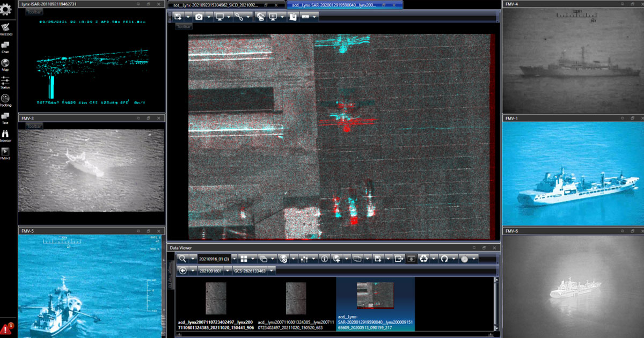This screenshot has height=338, width=644.
Task: Click the back arrow button in Data Viewer
Action: [x=182, y=271]
